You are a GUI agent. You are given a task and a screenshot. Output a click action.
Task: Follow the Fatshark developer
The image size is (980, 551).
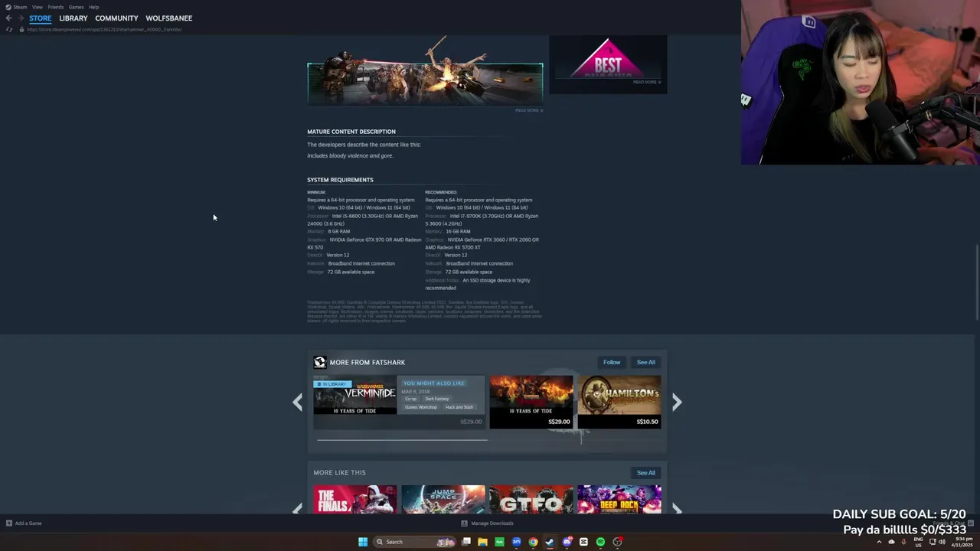point(612,362)
